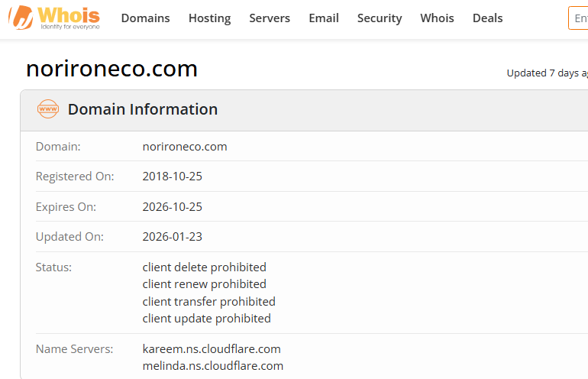Viewport: 588px width, 379px height.
Task: Select the kareem.ns.cloudflare.com name server
Action: (212, 349)
